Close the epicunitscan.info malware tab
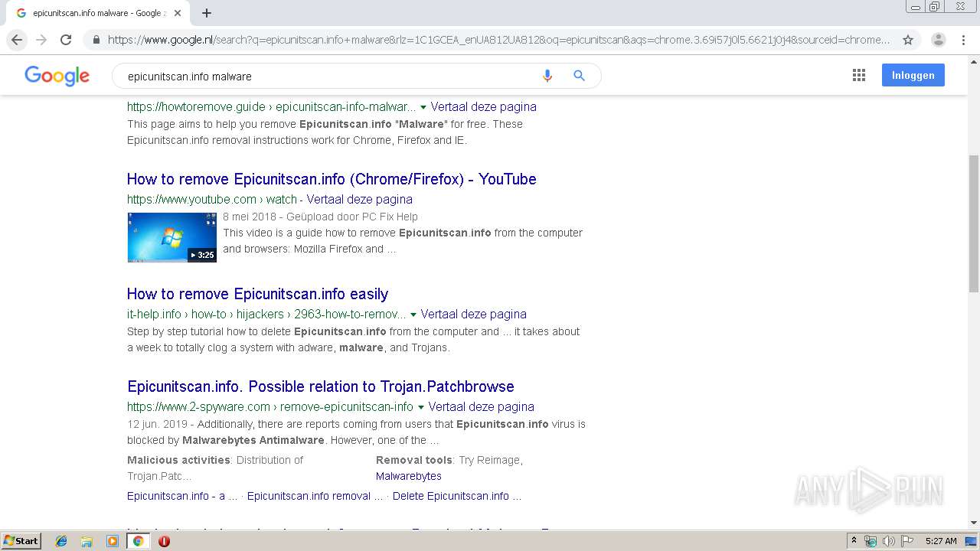The image size is (980, 551). pyautogui.click(x=178, y=13)
